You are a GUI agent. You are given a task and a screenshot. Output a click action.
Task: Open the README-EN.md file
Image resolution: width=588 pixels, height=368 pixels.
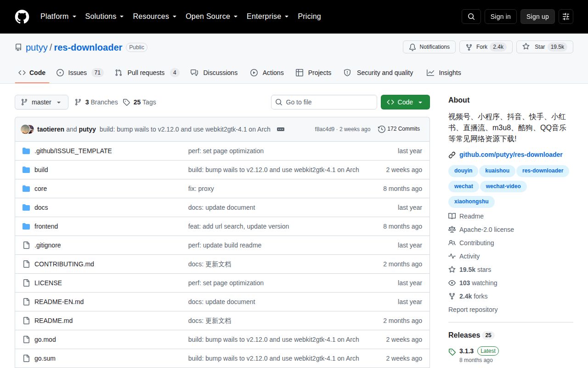(x=59, y=302)
